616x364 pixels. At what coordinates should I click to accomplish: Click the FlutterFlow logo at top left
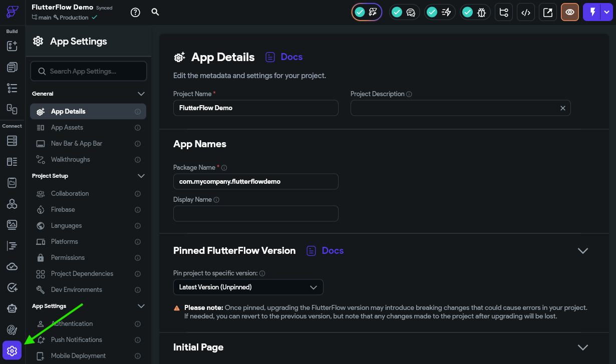coord(12,12)
